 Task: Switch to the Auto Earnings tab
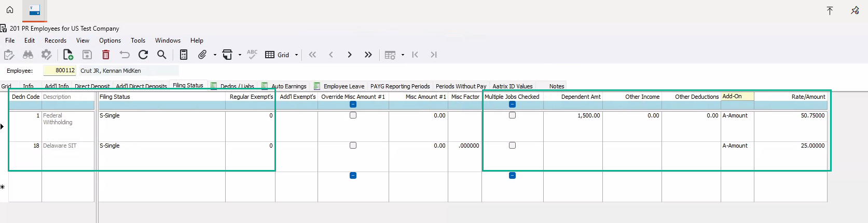(284, 86)
